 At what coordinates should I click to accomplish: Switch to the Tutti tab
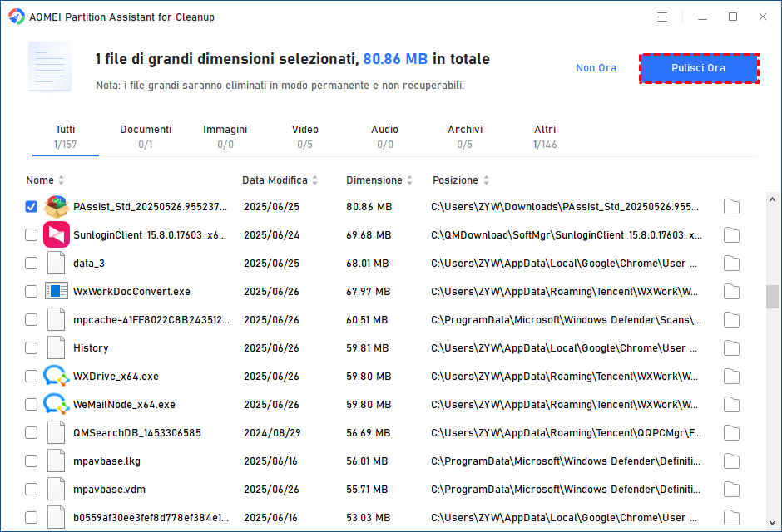(66, 137)
